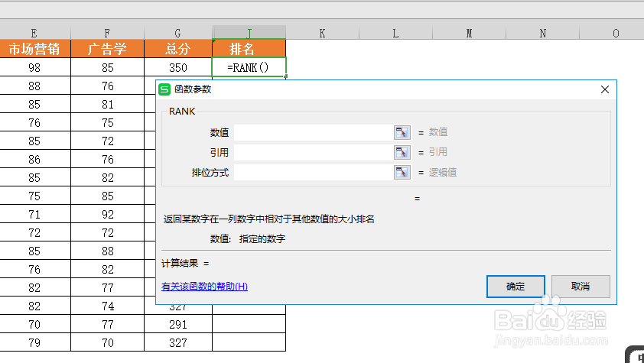
Task: Select column N header
Action: pos(542,33)
